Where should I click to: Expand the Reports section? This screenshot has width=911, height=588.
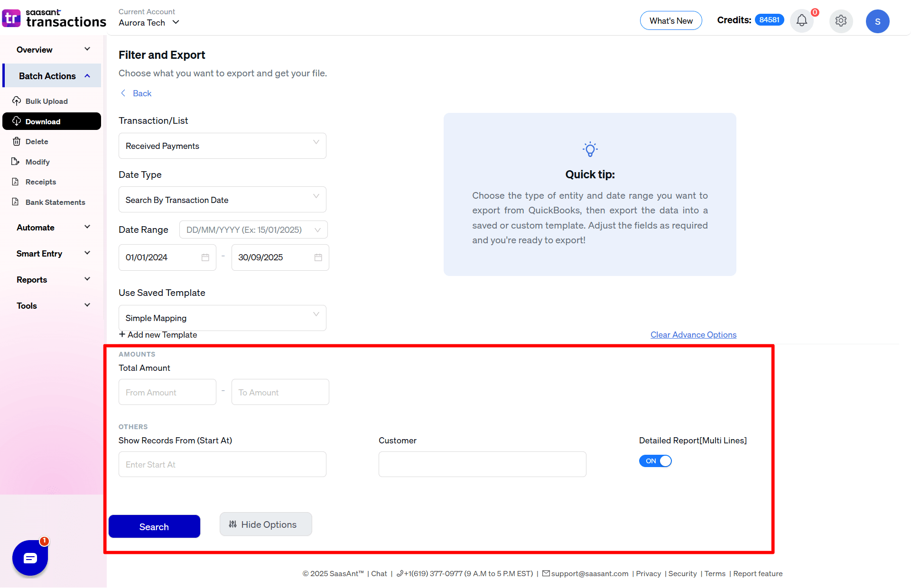pyautogui.click(x=52, y=279)
